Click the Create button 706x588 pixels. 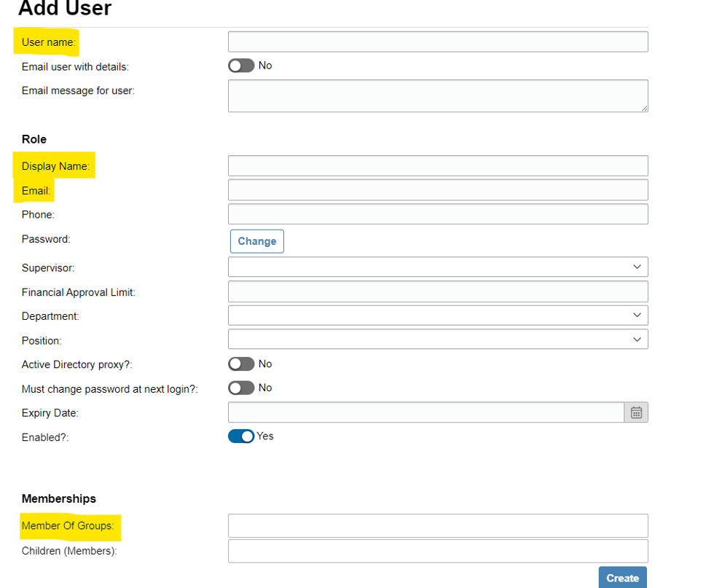(623, 578)
